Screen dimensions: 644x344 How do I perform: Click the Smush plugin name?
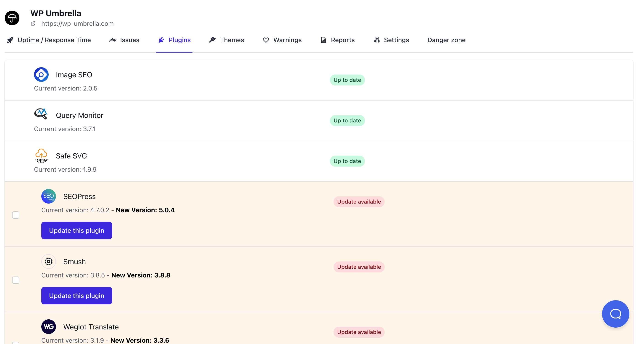click(74, 262)
